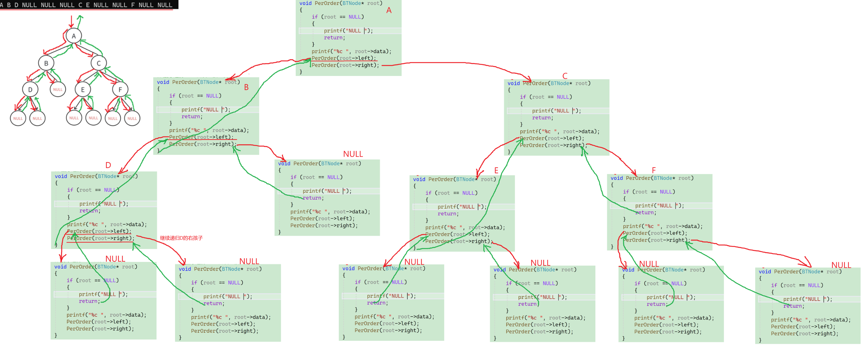Image resolution: width=868 pixels, height=346 pixels.
Task: Click the red label E above its code block
Action: pyautogui.click(x=496, y=170)
